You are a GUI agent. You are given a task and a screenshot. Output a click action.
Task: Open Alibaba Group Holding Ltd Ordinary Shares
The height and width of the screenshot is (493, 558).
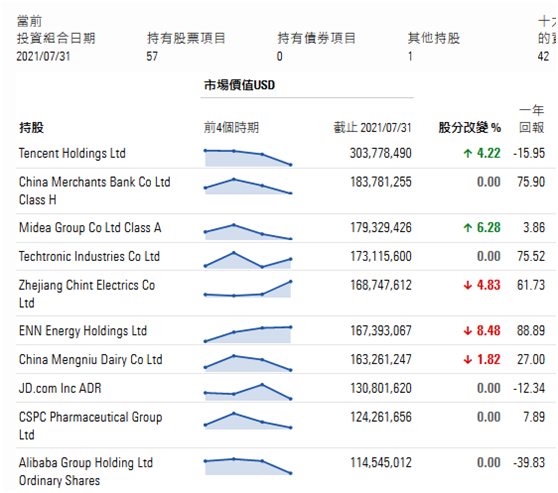click(x=86, y=471)
